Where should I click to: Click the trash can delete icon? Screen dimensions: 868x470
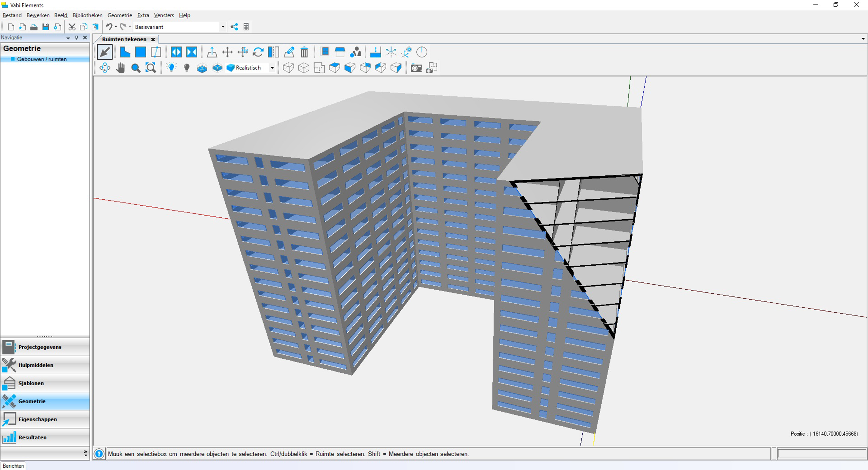click(304, 52)
